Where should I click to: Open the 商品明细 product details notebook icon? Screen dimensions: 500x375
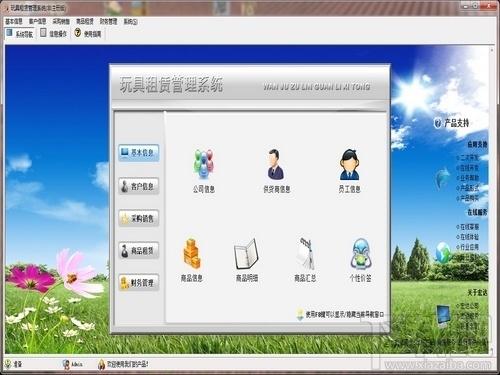point(247,253)
